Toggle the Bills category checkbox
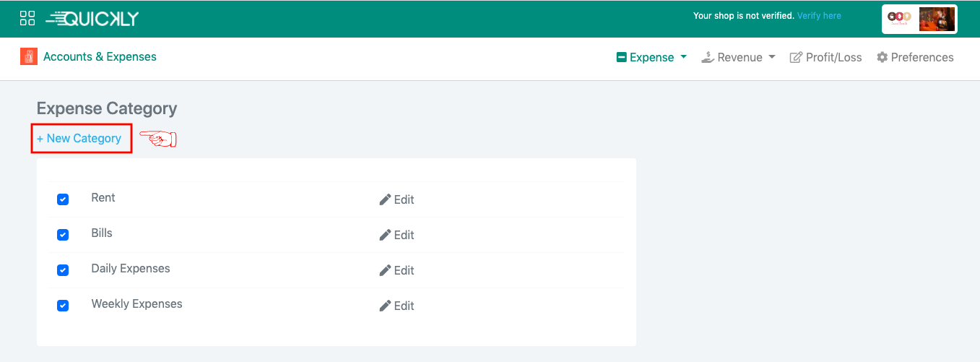Screen dimensions: 980x362 63,235
